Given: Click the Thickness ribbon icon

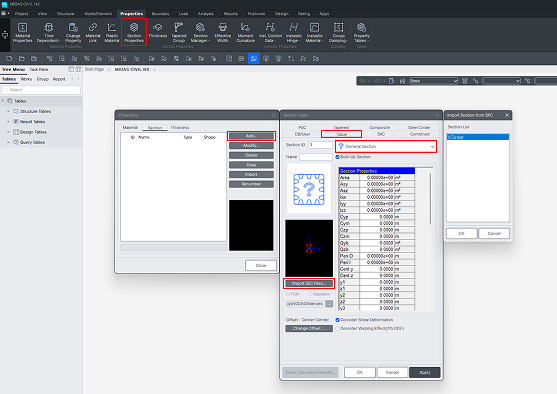Looking at the screenshot, I should click(x=157, y=31).
